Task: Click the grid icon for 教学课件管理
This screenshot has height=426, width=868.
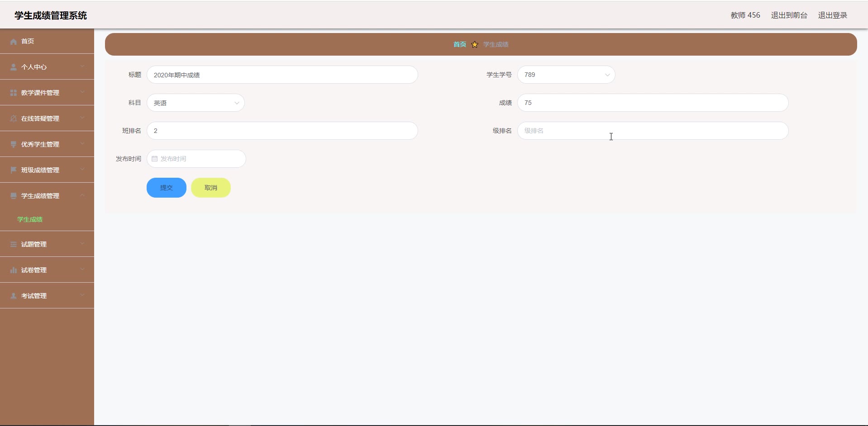Action: point(14,93)
